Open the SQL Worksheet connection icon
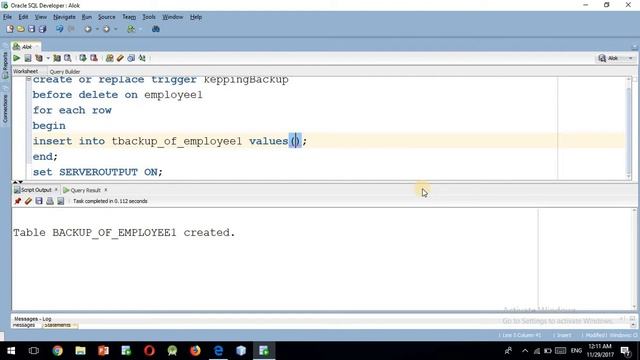This screenshot has height=360, width=640. (131, 29)
